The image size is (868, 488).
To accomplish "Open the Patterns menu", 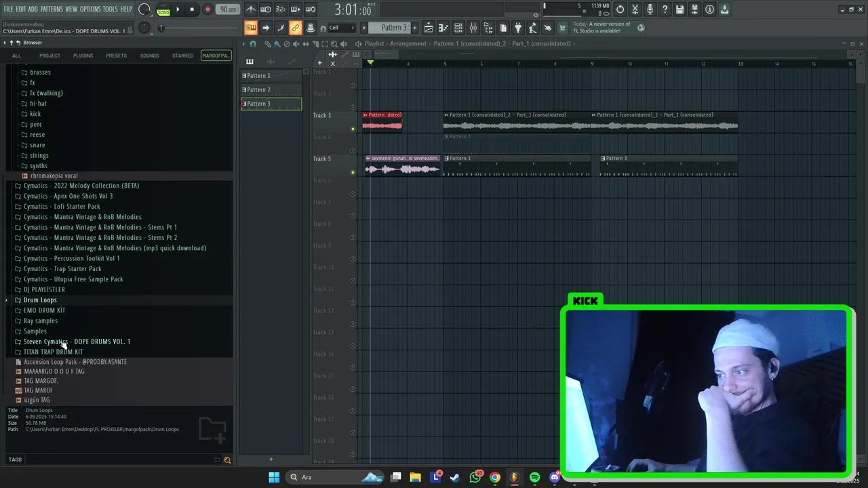I will 52,9.
